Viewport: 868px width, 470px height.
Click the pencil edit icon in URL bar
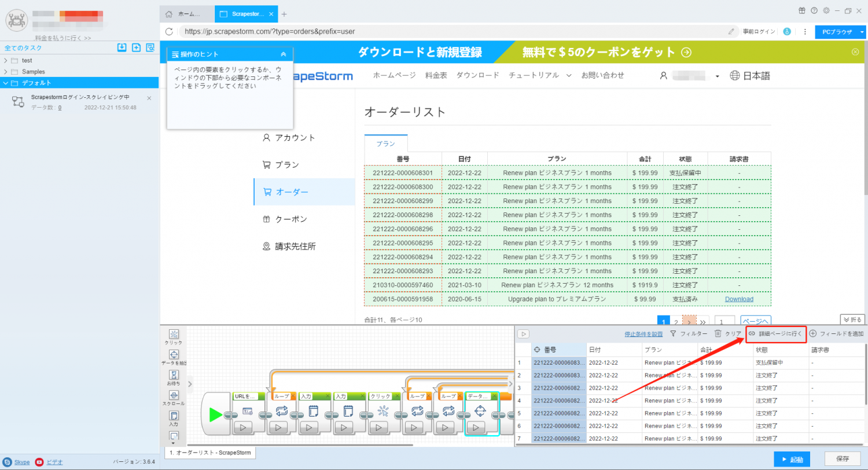pos(731,31)
